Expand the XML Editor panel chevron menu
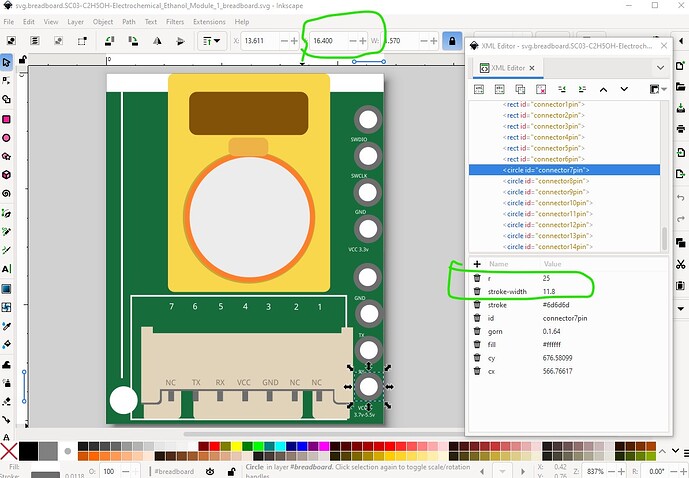The image size is (689, 478). (660, 67)
